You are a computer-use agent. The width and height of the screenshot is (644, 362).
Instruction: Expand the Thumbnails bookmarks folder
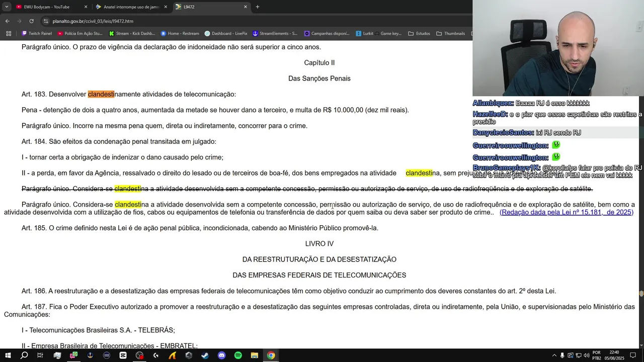point(450,34)
